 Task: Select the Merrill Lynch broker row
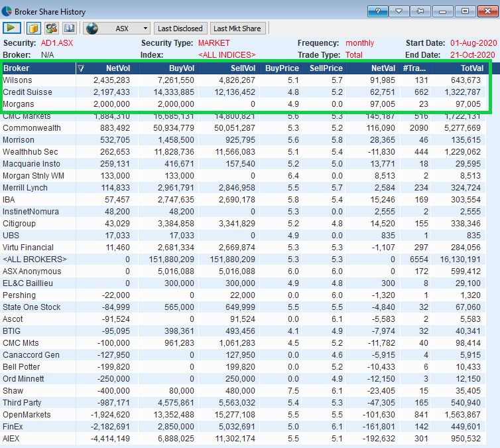244,188
